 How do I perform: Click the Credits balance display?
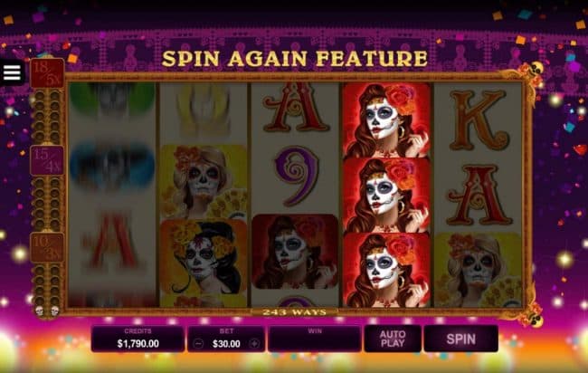tap(138, 339)
